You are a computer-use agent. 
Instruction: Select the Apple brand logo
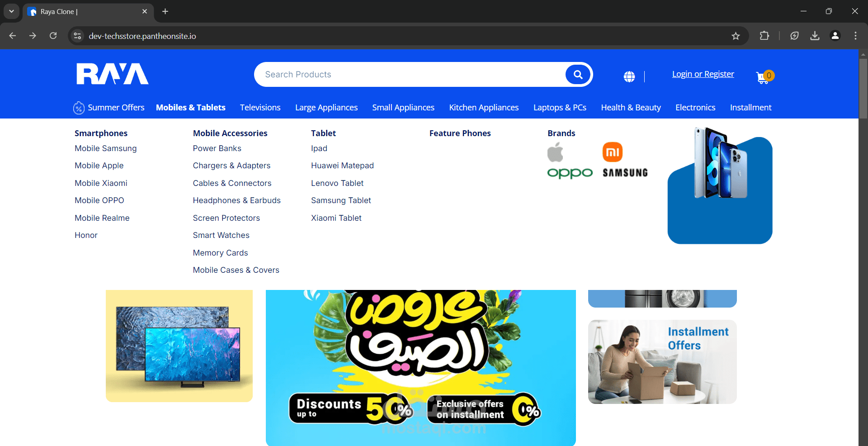point(555,152)
